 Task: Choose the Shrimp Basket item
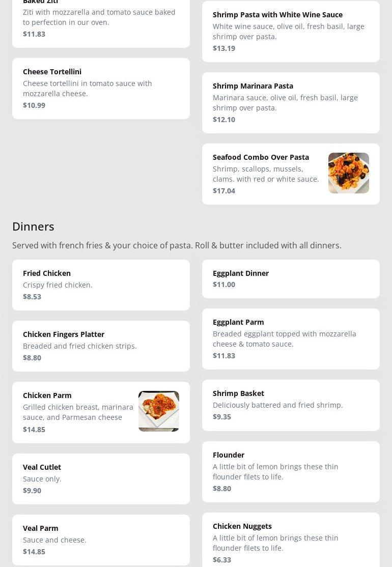[291, 405]
